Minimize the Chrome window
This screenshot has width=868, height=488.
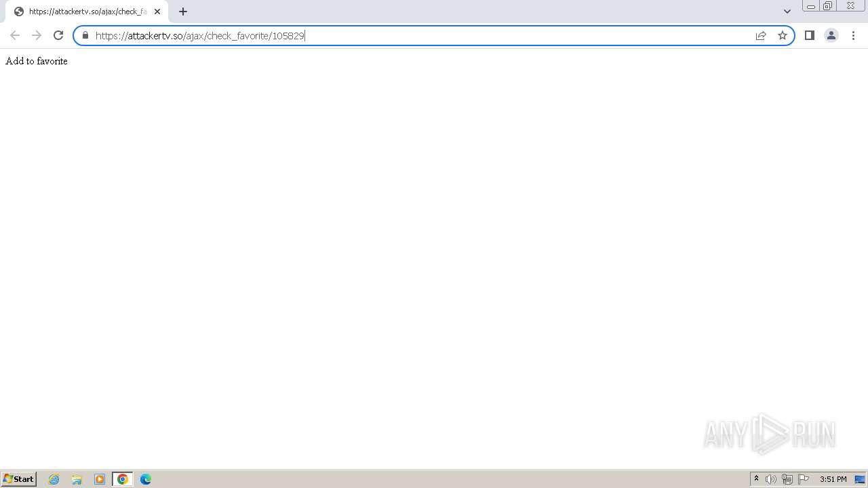point(810,6)
